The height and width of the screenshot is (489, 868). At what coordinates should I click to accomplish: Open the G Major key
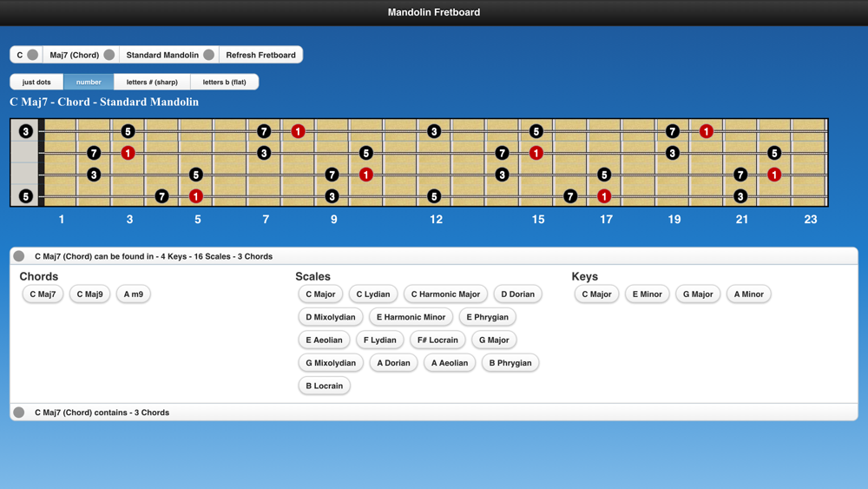coord(698,294)
